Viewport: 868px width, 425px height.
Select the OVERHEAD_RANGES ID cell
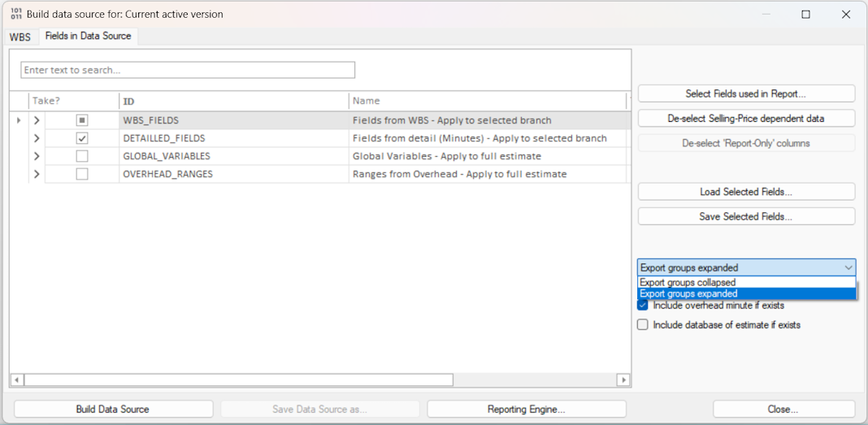point(233,175)
